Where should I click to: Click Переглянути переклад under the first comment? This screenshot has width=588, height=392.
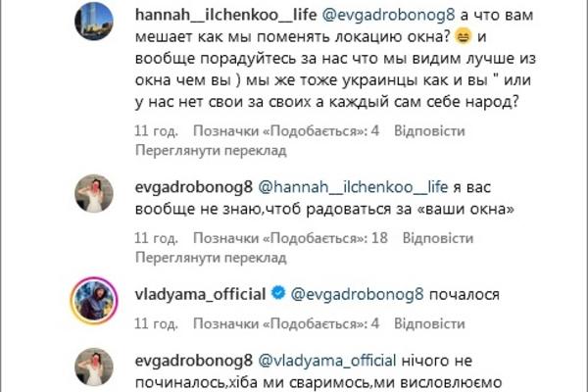[x=211, y=150]
